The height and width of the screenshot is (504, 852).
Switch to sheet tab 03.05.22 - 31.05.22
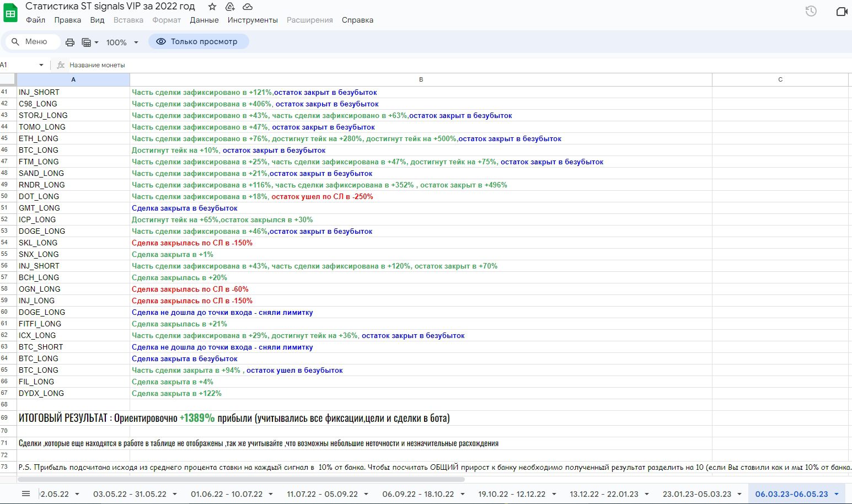(x=130, y=494)
